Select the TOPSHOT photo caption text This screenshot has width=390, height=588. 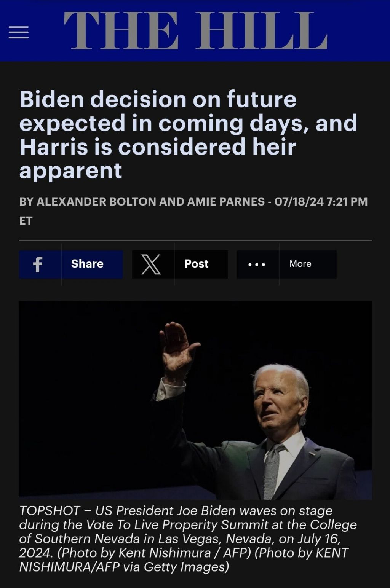[x=188, y=539]
